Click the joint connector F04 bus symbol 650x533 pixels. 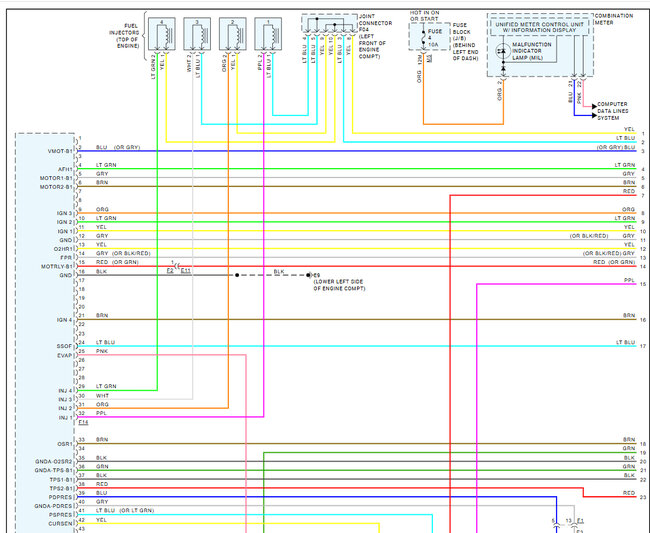pos(330,24)
